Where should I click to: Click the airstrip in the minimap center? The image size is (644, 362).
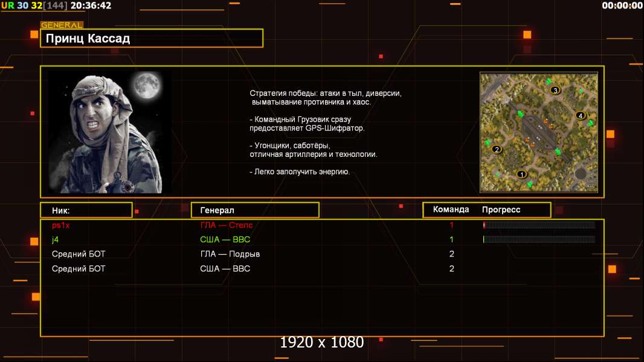pyautogui.click(x=537, y=130)
